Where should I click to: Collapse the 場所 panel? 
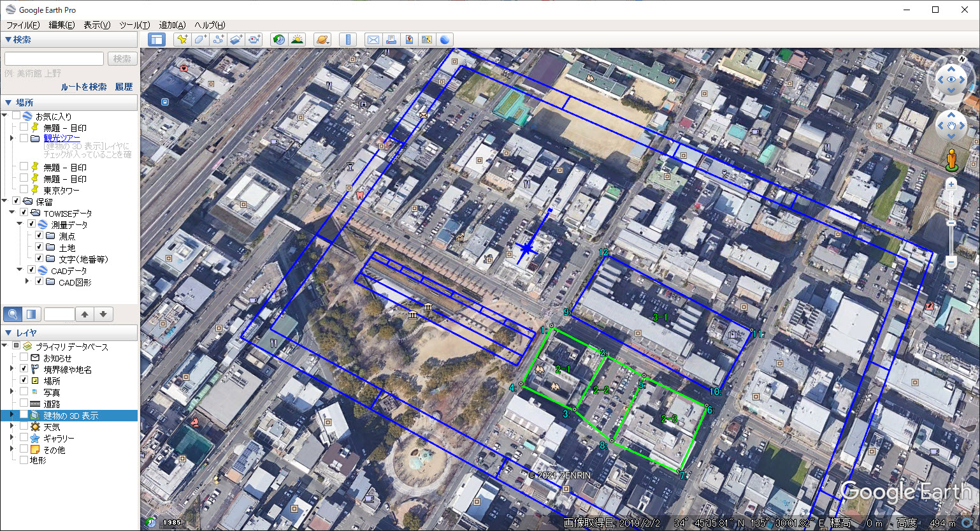click(x=8, y=102)
